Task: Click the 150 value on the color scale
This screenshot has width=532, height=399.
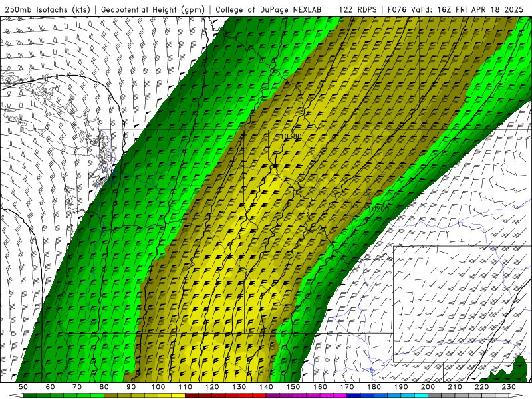Action: 293,387
